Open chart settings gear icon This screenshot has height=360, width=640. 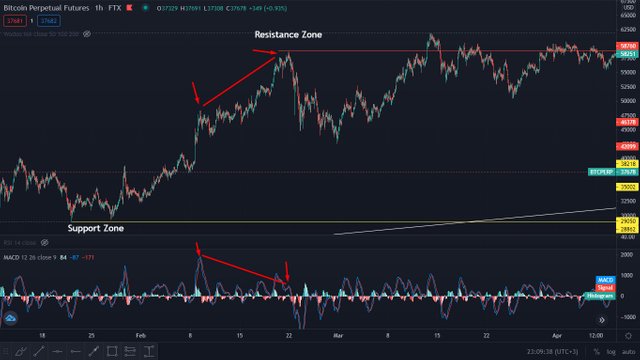point(628,336)
